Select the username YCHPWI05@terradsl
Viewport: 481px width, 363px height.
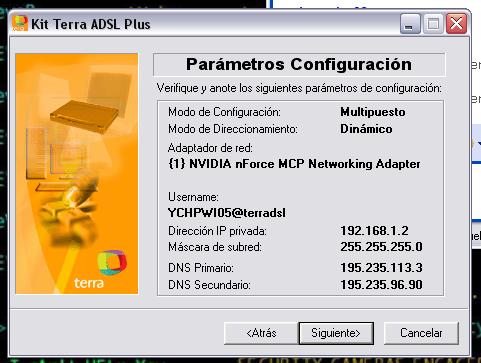227,213
